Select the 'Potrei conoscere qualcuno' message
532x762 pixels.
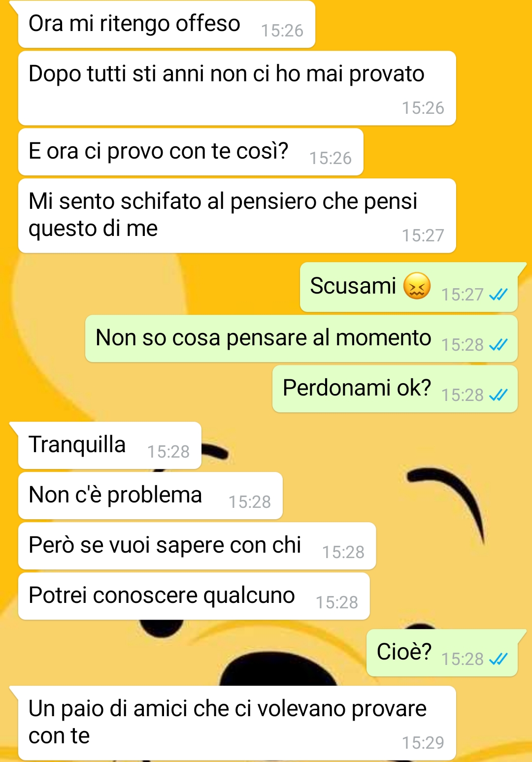[x=194, y=596]
